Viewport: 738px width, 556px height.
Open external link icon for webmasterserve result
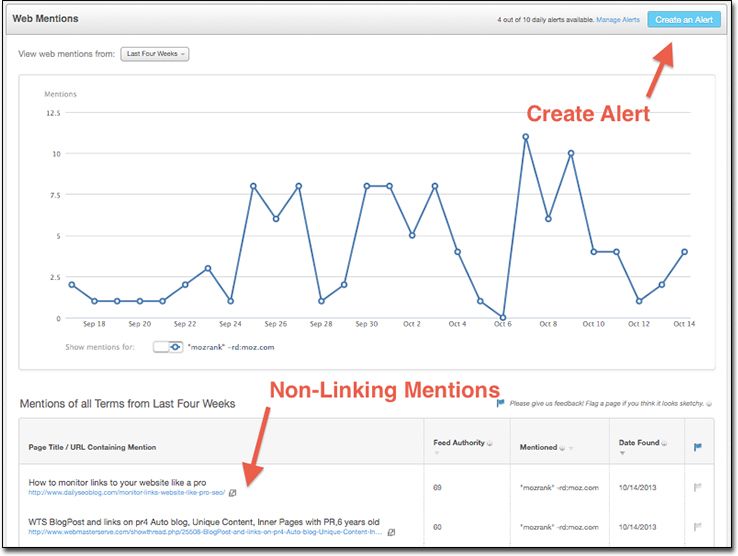coord(391,532)
